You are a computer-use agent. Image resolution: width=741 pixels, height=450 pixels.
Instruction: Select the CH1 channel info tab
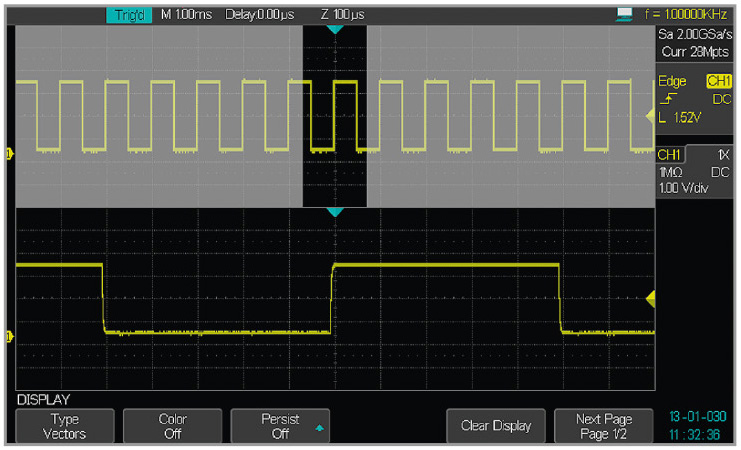669,155
